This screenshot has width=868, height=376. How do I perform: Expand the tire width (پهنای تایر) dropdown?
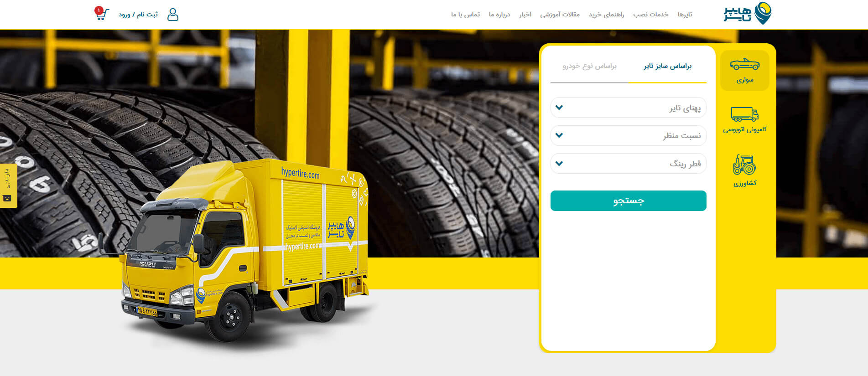pos(628,108)
